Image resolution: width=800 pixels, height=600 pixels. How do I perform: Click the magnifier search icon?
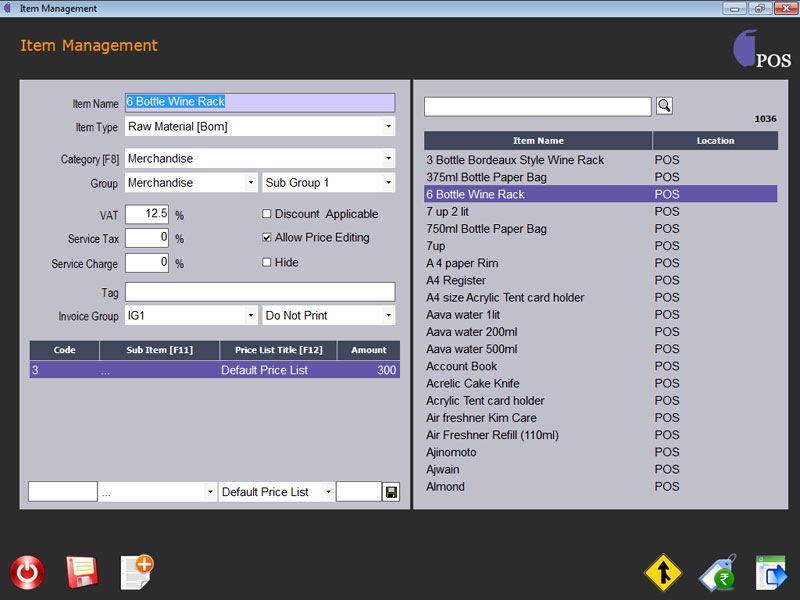(x=664, y=106)
